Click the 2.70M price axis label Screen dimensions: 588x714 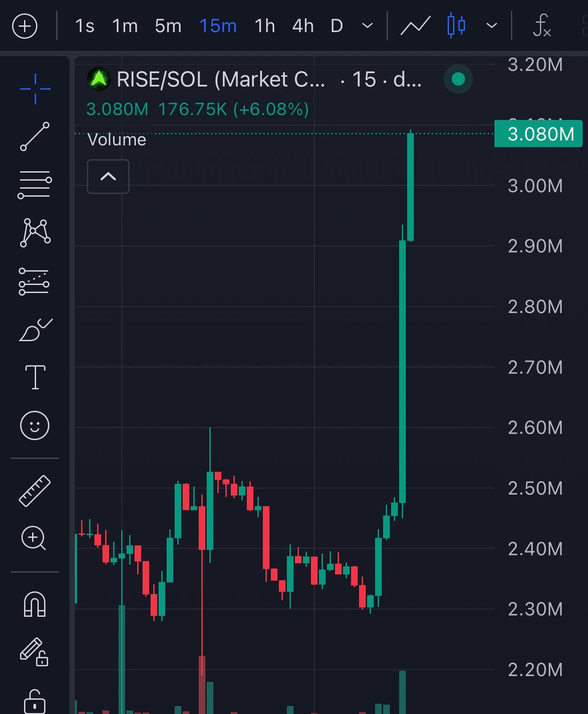[535, 367]
